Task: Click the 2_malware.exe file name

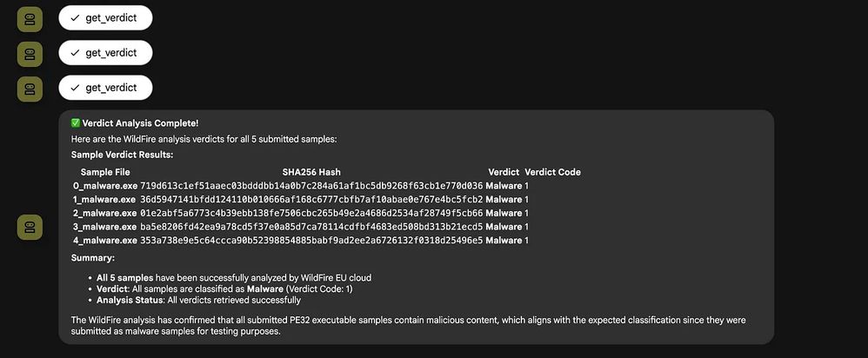Action: click(104, 213)
